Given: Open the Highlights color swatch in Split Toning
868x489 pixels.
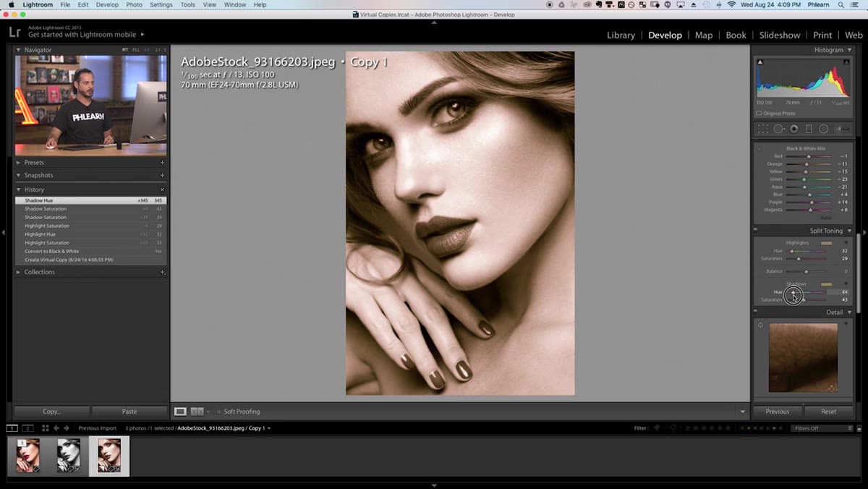Looking at the screenshot, I should click(826, 243).
